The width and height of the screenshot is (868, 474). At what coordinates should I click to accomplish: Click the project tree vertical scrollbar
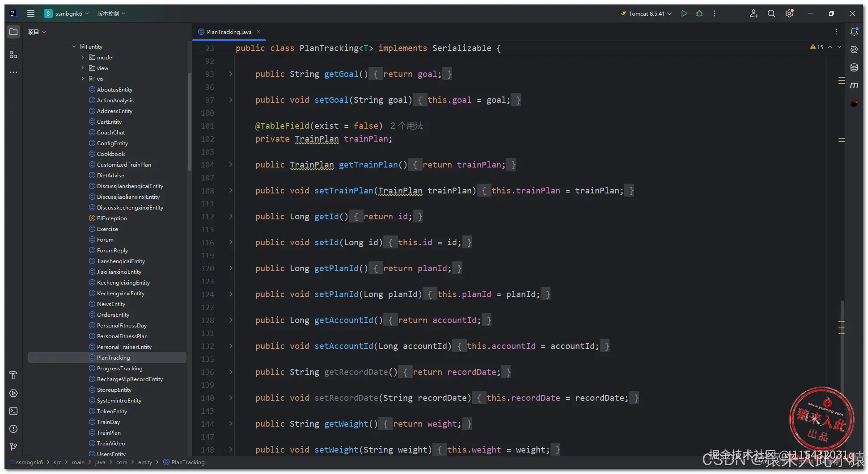click(x=190, y=121)
